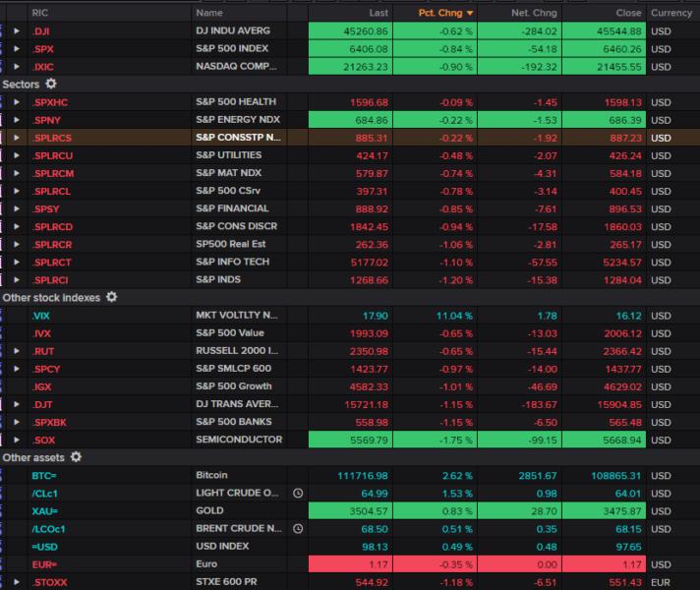This screenshot has width=700, height=590.
Task: Open the BTC= ticker link
Action: (44, 476)
